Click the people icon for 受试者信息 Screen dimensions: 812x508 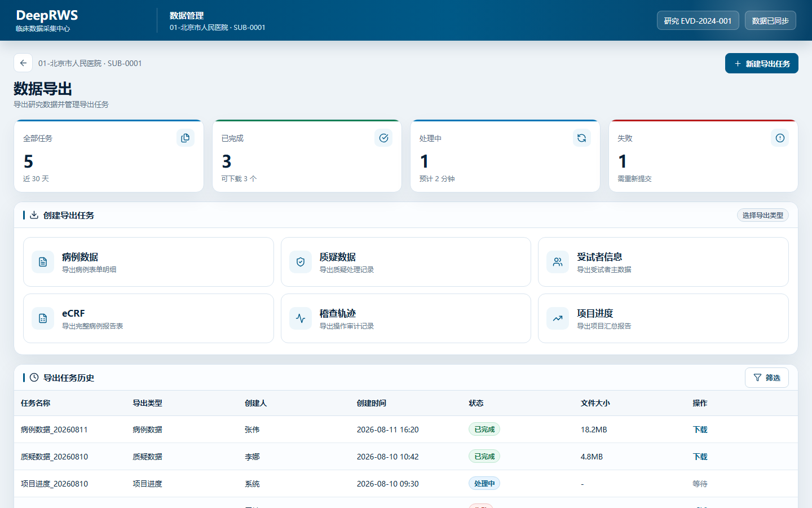tap(558, 262)
